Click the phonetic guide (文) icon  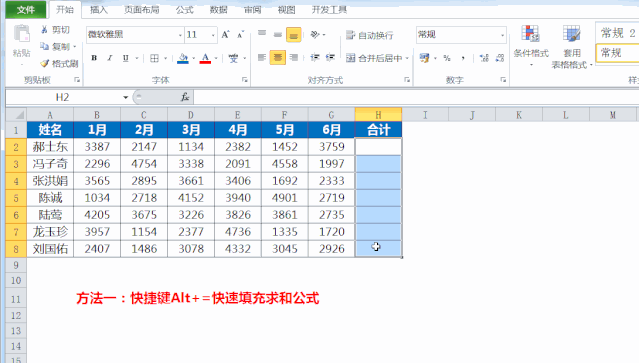pyautogui.click(x=233, y=58)
